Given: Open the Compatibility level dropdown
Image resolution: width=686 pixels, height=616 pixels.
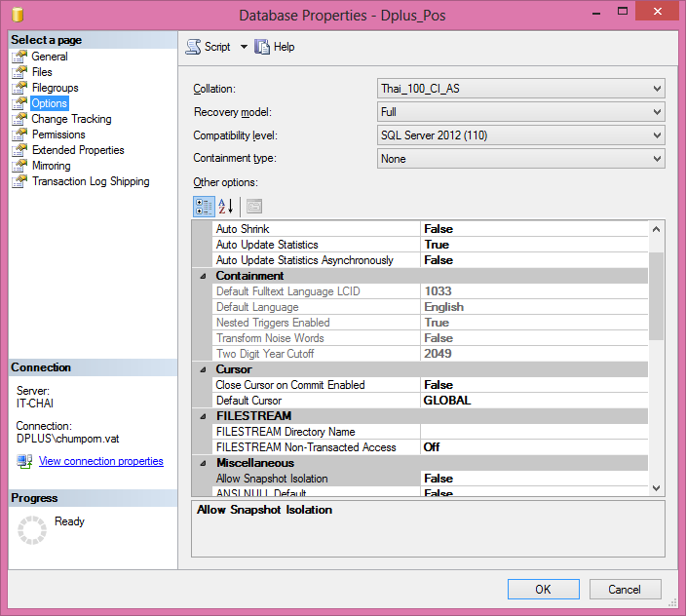Looking at the screenshot, I should 520,135.
